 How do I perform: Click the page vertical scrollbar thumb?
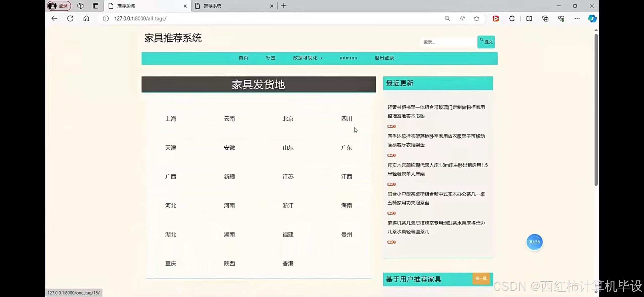tap(596, 110)
